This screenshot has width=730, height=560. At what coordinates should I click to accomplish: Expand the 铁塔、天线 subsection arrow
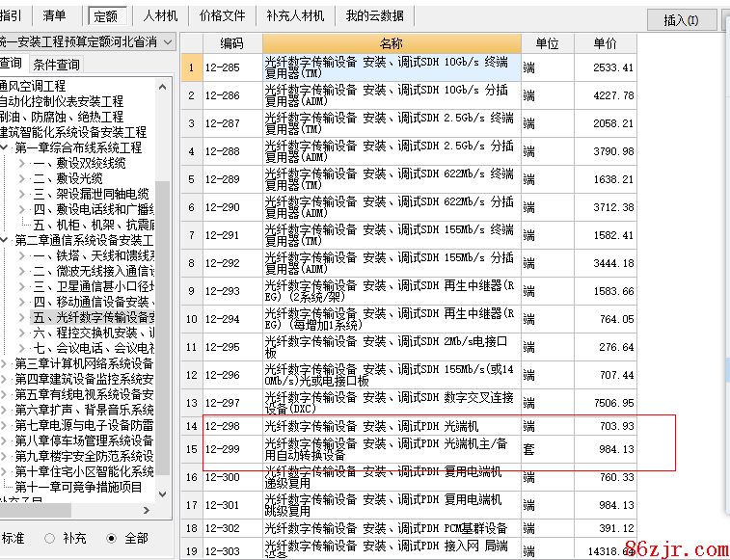point(21,255)
